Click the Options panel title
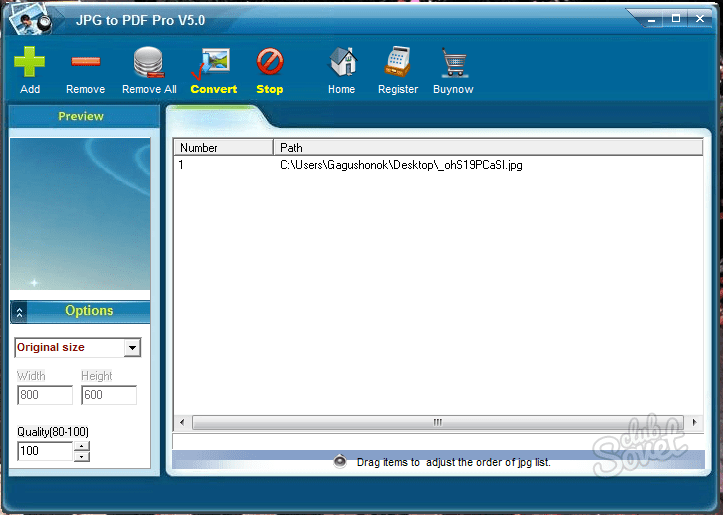723x515 pixels. click(89, 311)
